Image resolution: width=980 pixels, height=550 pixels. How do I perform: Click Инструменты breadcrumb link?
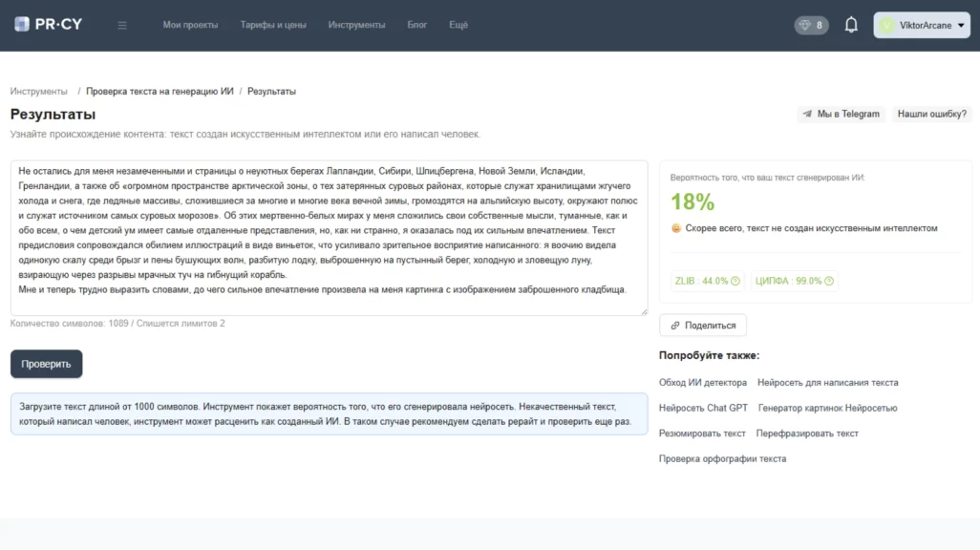coord(39,92)
